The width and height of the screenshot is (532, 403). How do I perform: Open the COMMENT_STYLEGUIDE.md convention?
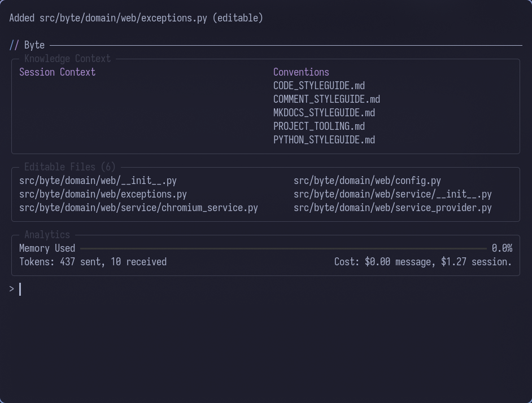(326, 99)
